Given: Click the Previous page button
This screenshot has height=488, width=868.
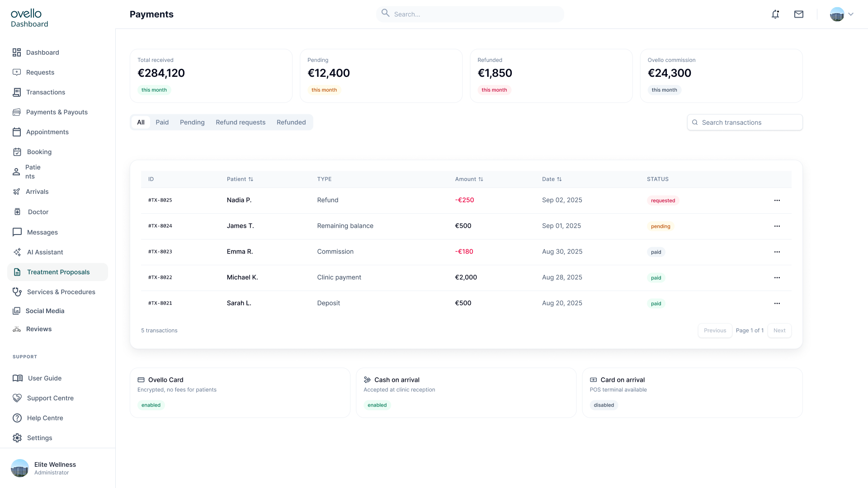Looking at the screenshot, I should click(x=715, y=331).
